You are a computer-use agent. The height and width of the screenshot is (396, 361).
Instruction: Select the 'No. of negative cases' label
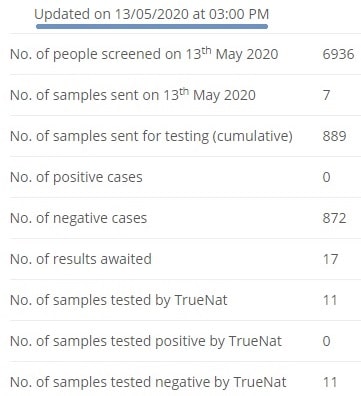tap(78, 218)
